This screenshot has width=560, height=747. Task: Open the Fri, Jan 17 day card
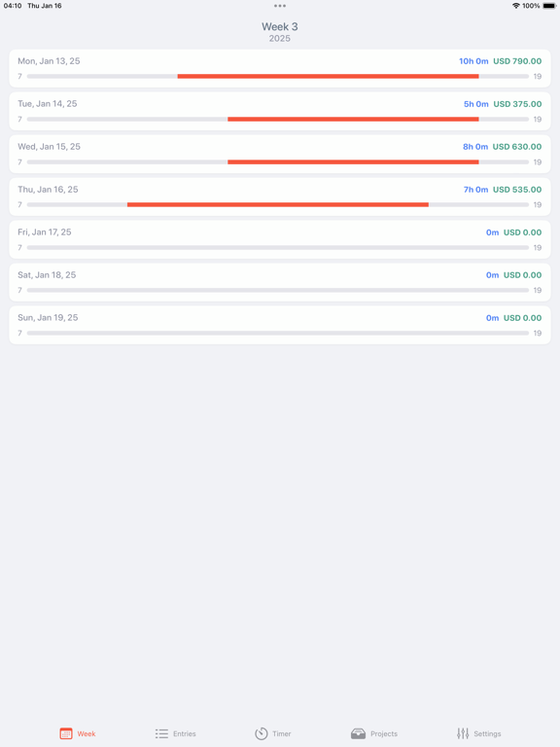280,239
